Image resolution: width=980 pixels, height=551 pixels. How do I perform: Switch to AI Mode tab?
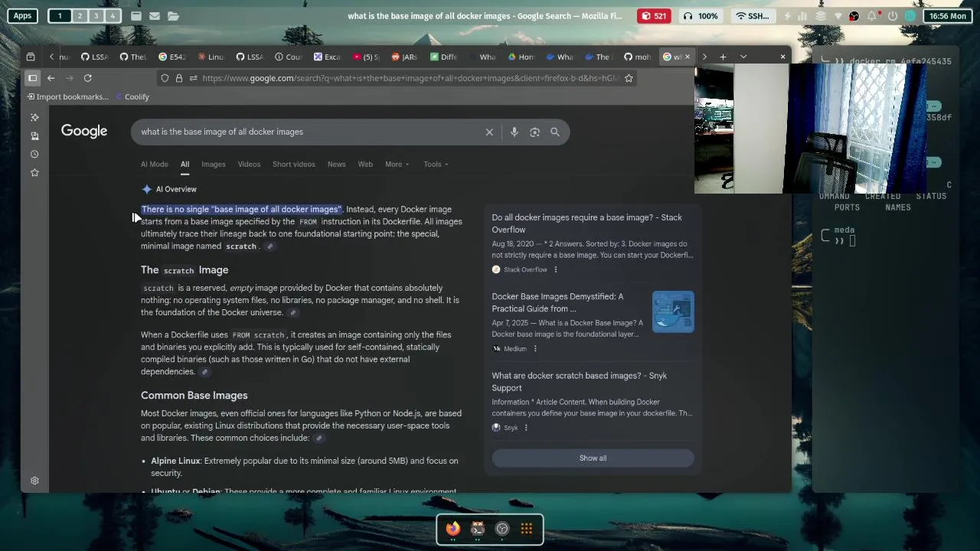coord(154,165)
